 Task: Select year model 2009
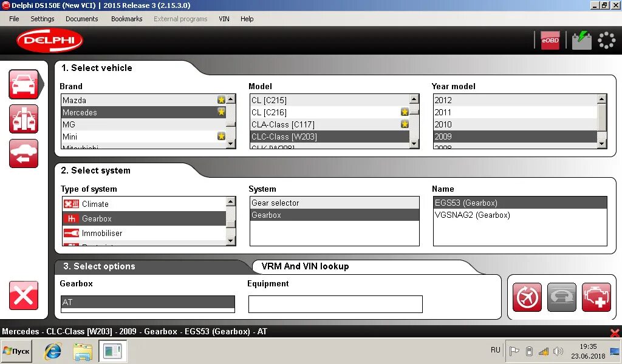click(x=515, y=136)
